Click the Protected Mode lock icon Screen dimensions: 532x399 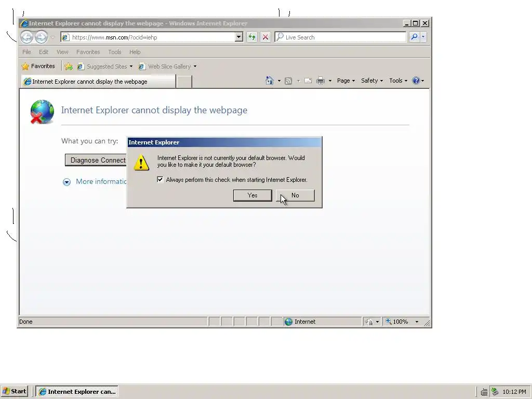point(369,322)
